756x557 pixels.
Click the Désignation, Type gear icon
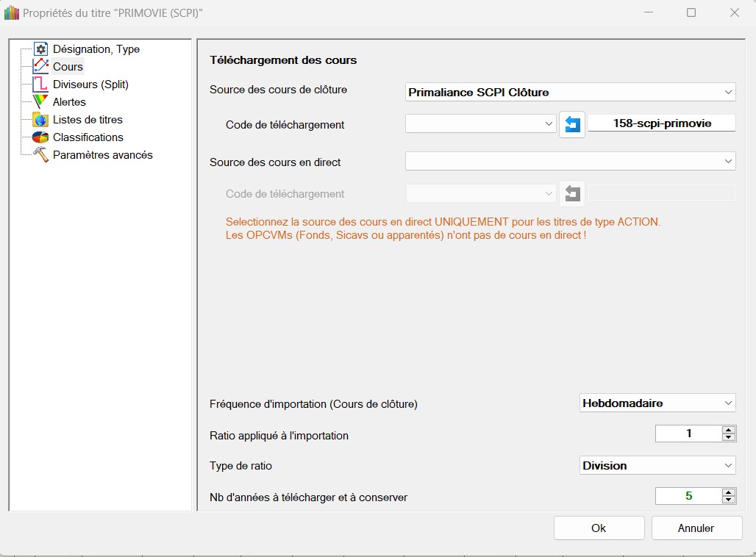coord(40,49)
